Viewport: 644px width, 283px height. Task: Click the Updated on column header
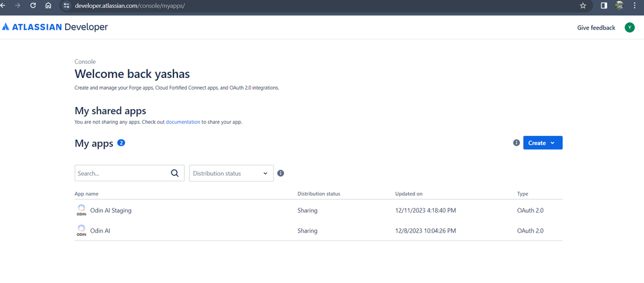pos(409,193)
